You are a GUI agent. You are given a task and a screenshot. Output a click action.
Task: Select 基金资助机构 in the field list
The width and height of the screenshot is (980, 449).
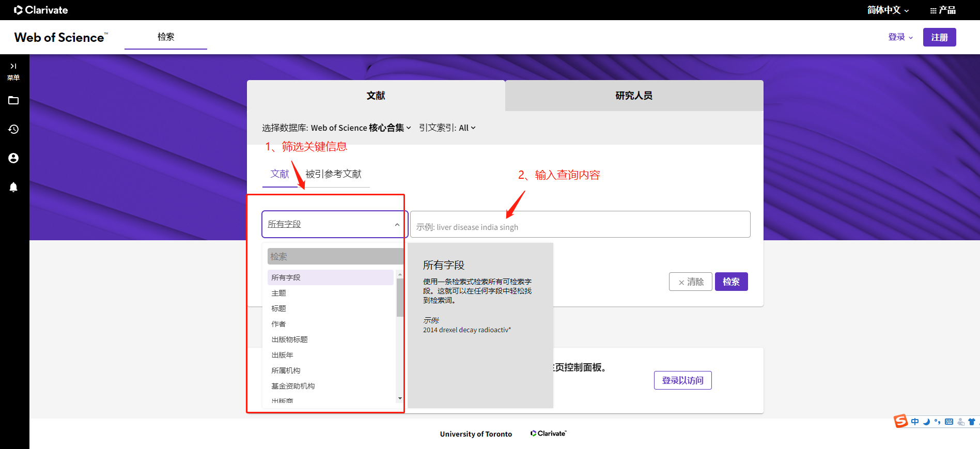tap(331, 386)
